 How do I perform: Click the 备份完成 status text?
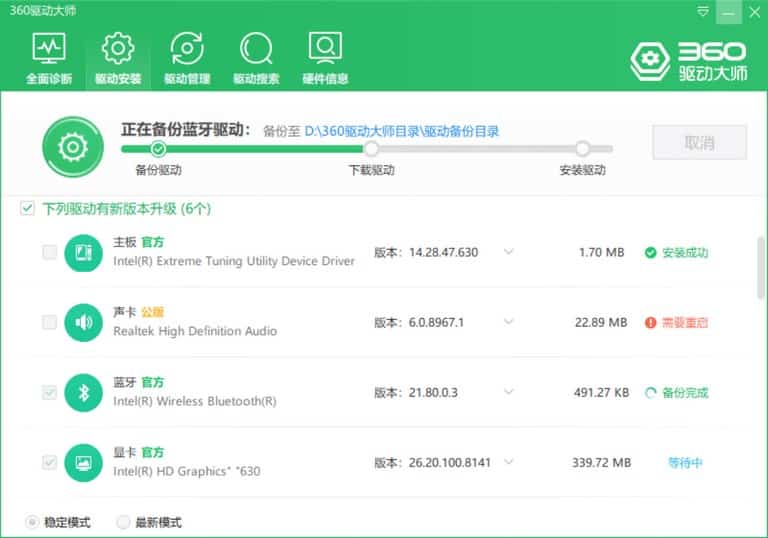685,393
